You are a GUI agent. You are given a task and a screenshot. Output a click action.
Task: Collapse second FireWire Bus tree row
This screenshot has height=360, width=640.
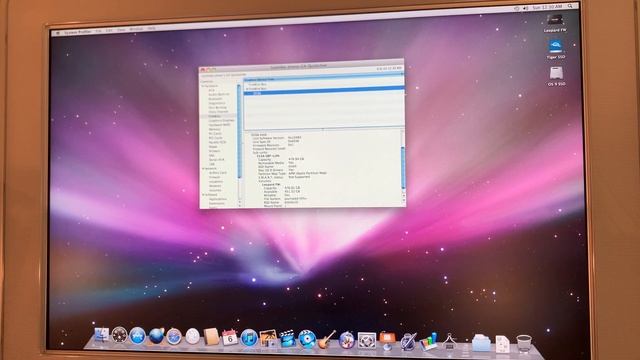click(247, 89)
